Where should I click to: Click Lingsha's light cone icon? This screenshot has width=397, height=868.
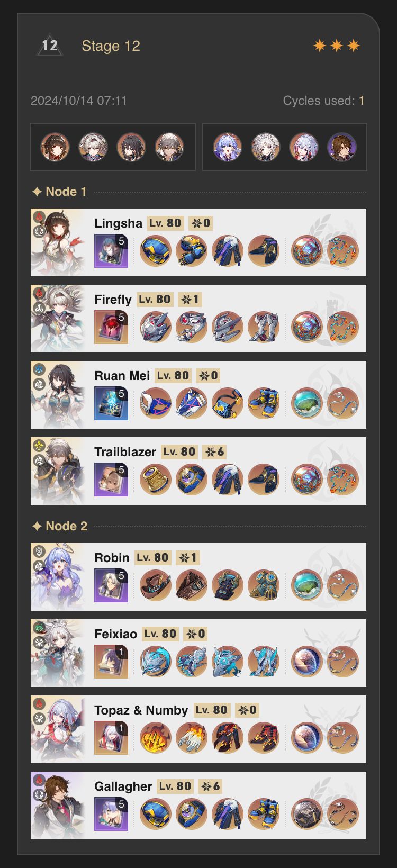pyautogui.click(x=111, y=251)
